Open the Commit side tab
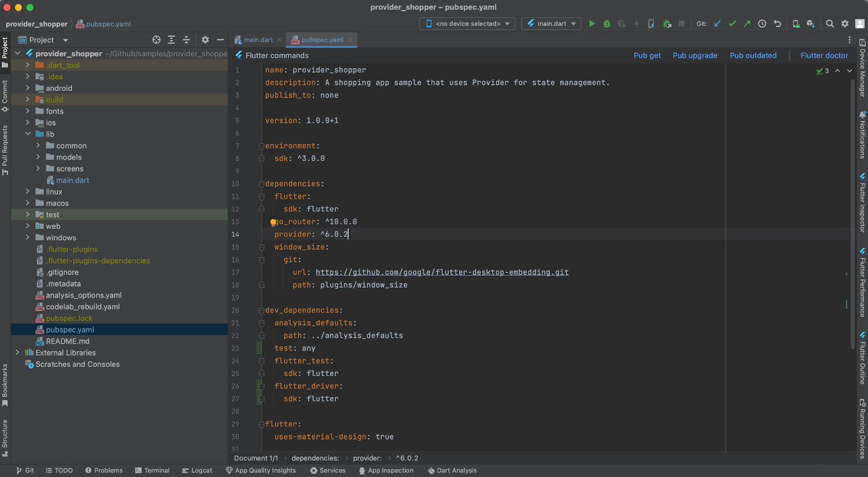Screen dimensions: 868x477 tap(5, 96)
